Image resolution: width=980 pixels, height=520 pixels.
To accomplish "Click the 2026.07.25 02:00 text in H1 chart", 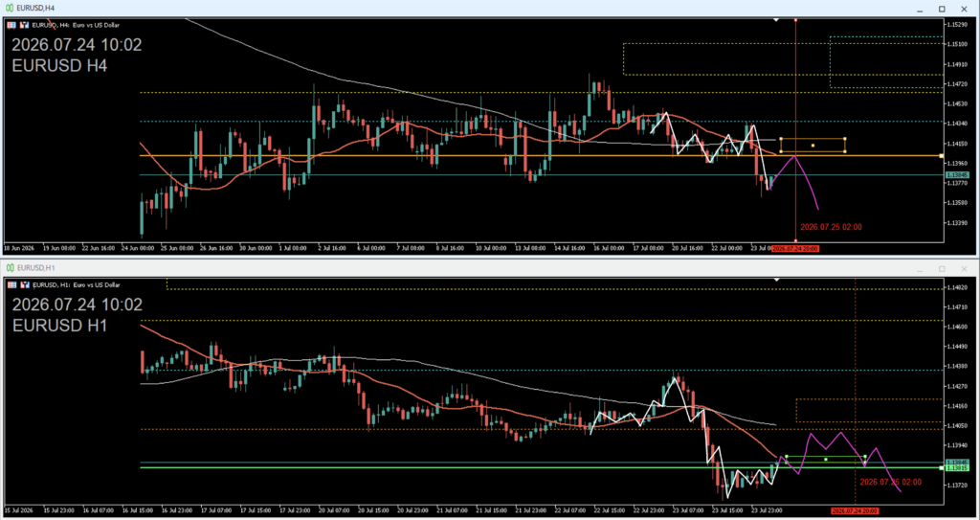I will click(890, 482).
